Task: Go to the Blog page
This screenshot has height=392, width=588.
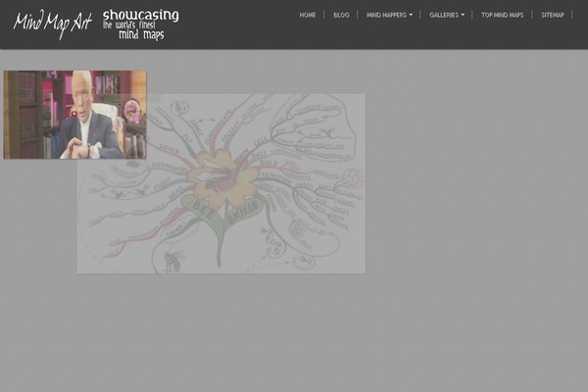Action: point(341,15)
